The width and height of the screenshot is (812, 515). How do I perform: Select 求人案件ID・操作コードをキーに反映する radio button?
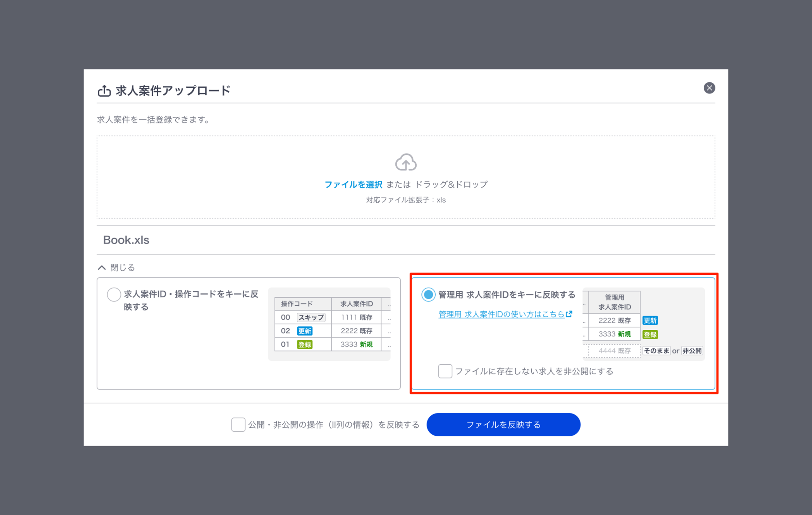tap(114, 294)
